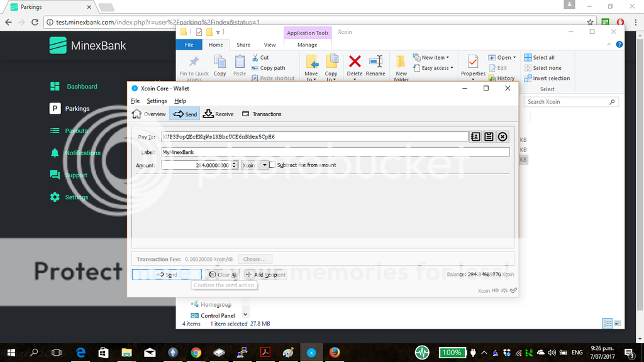Open Parkings in MinexBank sidebar
This screenshot has height=362, width=644.
coord(70,108)
